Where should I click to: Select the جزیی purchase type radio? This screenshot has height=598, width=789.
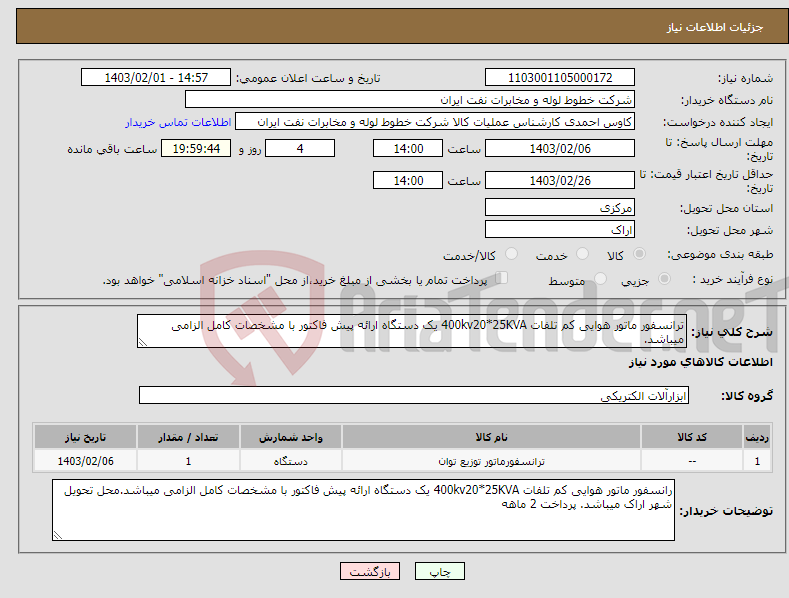664,278
